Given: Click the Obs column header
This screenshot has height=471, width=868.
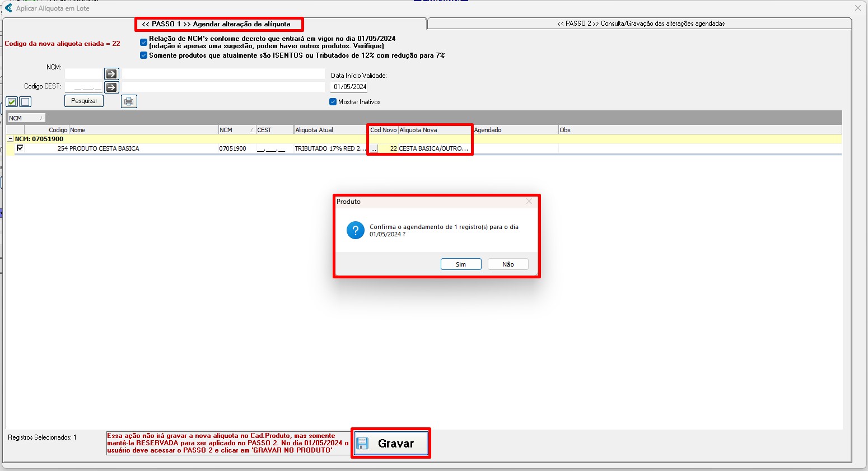Looking at the screenshot, I should point(700,130).
